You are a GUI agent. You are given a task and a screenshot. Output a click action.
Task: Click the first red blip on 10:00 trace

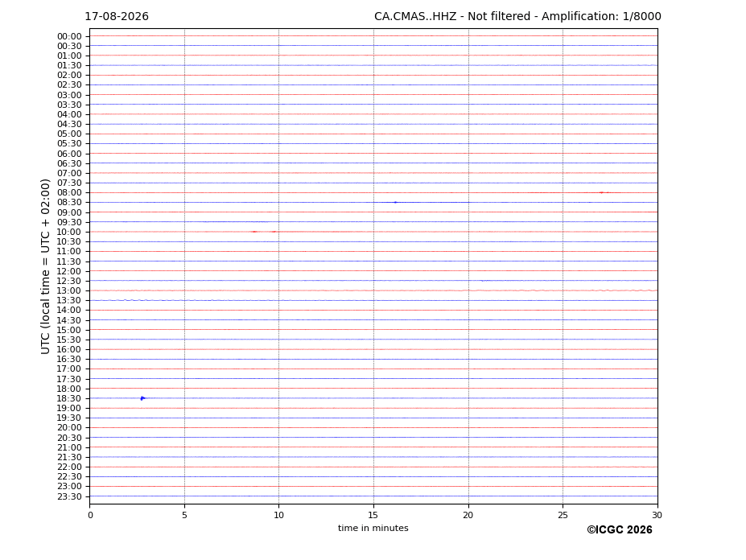click(x=254, y=232)
